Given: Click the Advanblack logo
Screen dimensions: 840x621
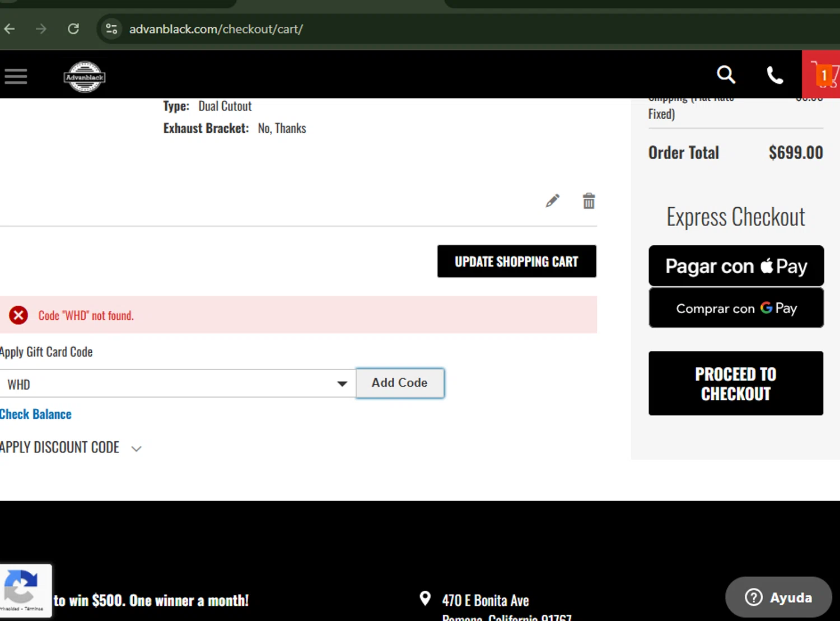Looking at the screenshot, I should click(85, 76).
